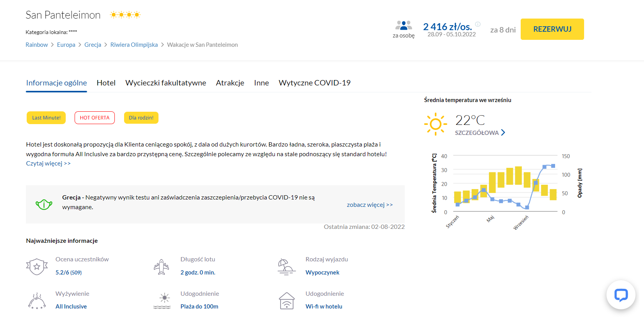Open participant rating 5.2/6 (509) link
Screen dimensions: 644x329
(68, 273)
